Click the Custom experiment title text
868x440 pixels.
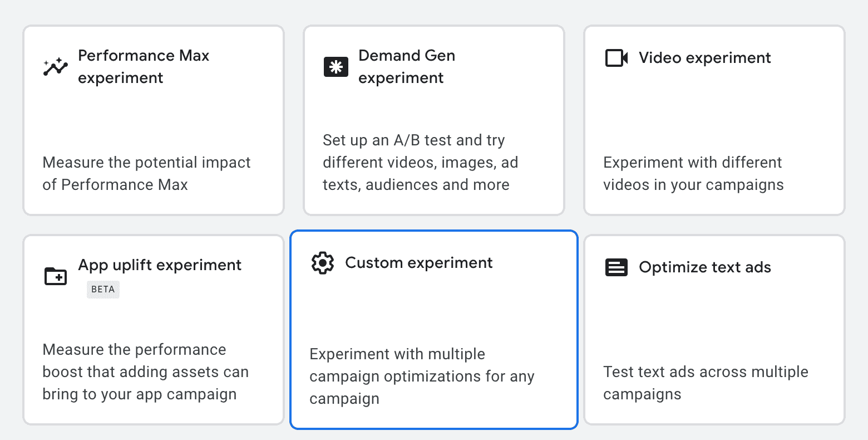point(419,262)
